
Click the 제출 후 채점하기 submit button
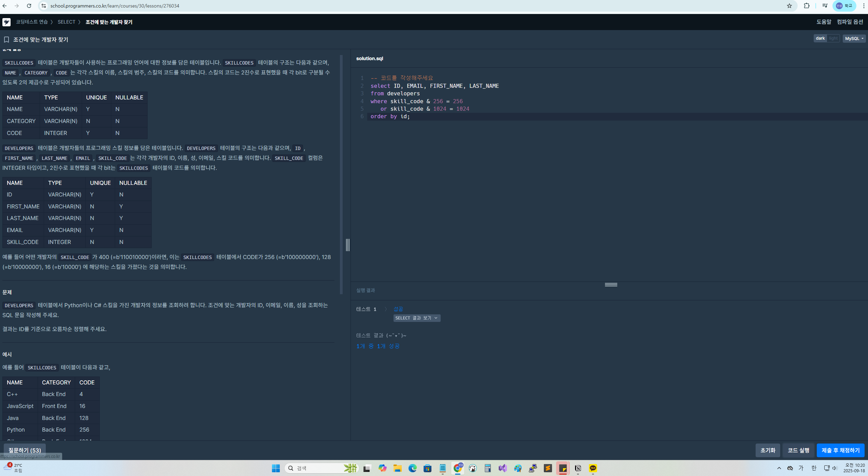[840, 450]
